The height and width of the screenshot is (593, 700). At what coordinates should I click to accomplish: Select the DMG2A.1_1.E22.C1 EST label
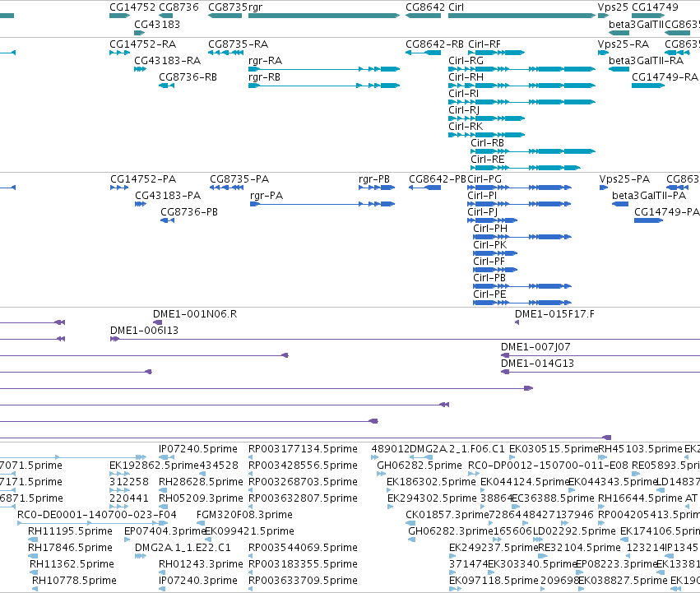tap(183, 548)
